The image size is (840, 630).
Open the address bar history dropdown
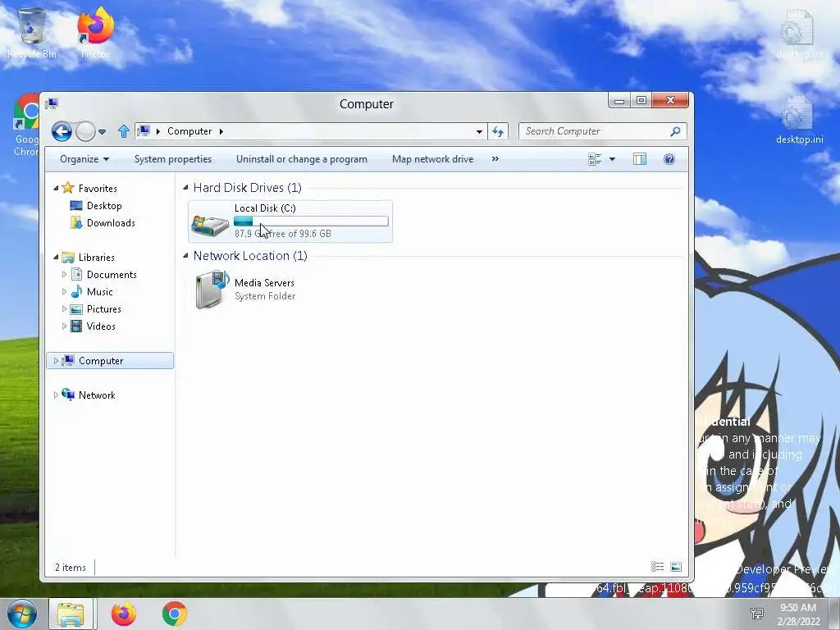pyautogui.click(x=479, y=131)
